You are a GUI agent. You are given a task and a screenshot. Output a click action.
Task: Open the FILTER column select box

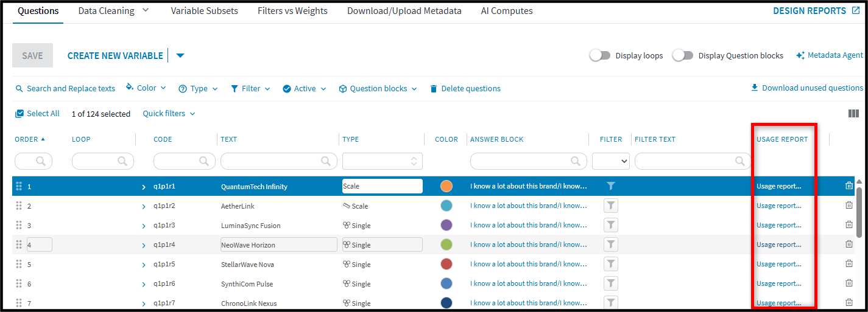[611, 161]
